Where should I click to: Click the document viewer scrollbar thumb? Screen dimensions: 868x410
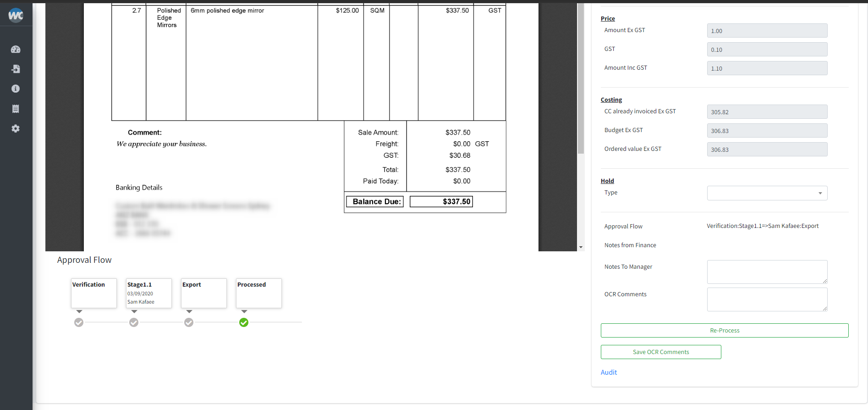pyautogui.click(x=581, y=78)
